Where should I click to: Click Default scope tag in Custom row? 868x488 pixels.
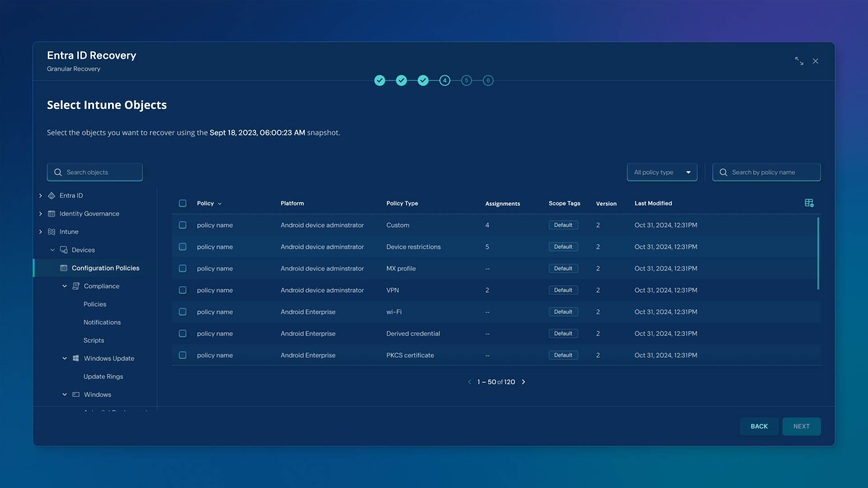(x=563, y=225)
